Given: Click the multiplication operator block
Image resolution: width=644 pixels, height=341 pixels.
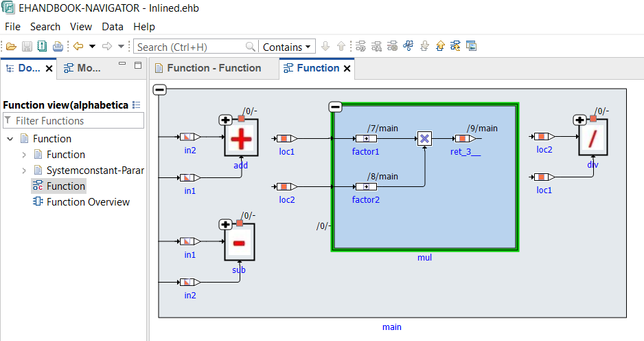Looking at the screenshot, I should pos(424,138).
